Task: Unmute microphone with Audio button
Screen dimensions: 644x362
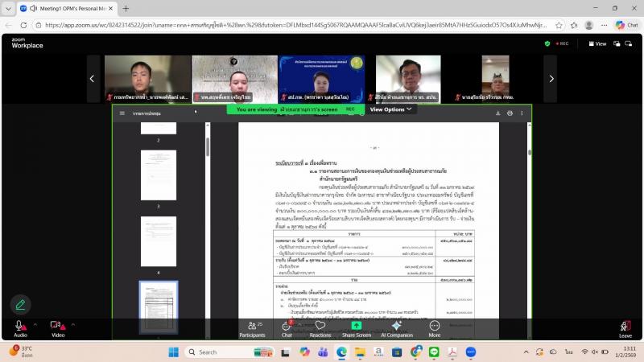Action: coord(20,329)
